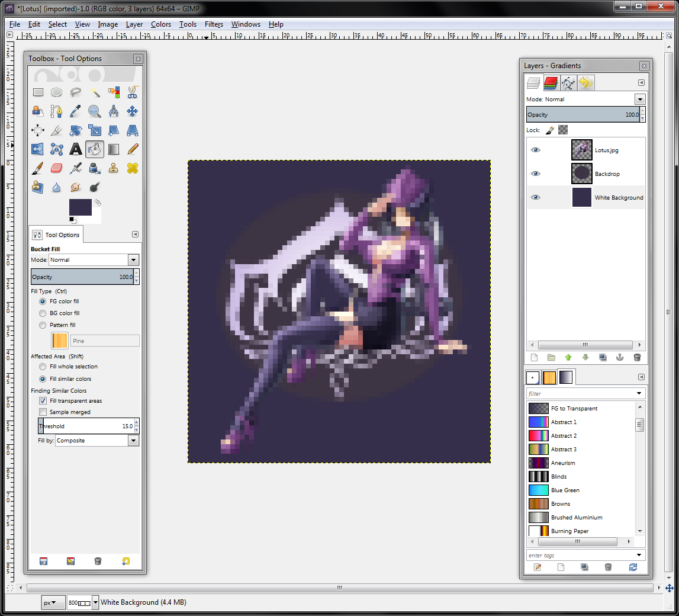Open the enter tags dropdown
Viewport: 679px width, 616px height.
[x=639, y=555]
